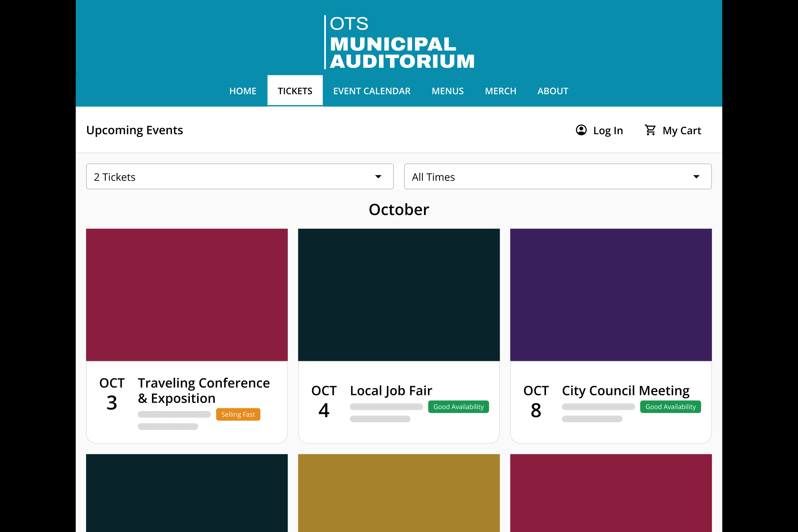Open the All Times dropdown

pyautogui.click(x=558, y=177)
